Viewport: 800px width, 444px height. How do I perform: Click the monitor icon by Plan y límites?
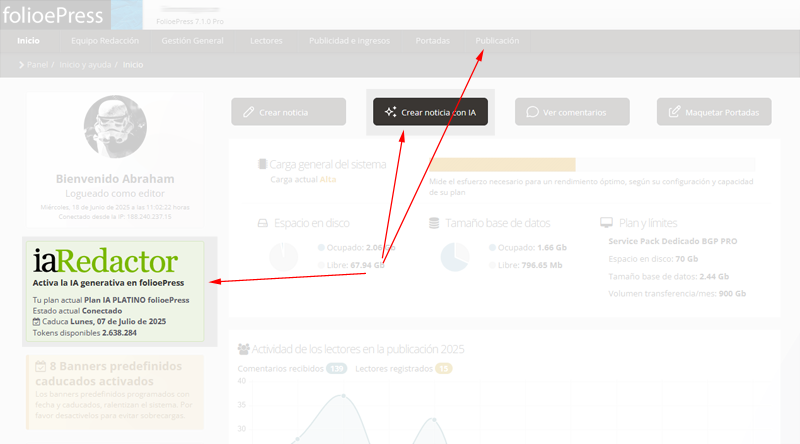point(606,223)
